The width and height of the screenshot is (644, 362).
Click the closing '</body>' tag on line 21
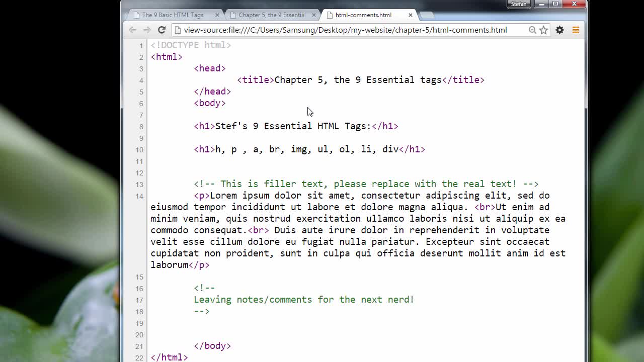(212, 346)
